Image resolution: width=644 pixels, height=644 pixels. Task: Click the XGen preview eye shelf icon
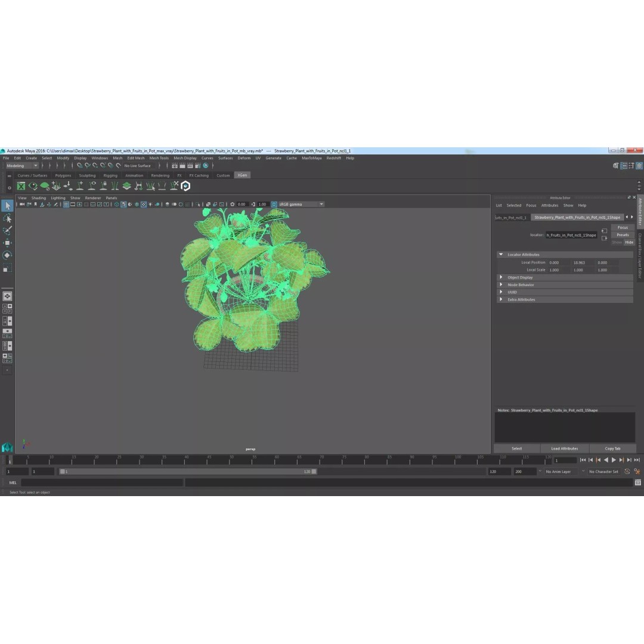pyautogui.click(x=33, y=186)
